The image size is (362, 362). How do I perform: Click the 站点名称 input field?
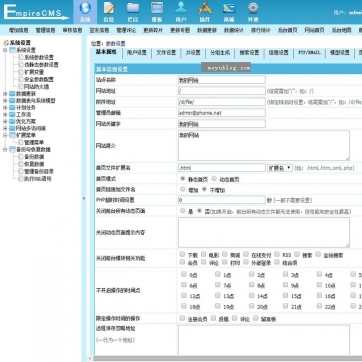[x=222, y=80]
